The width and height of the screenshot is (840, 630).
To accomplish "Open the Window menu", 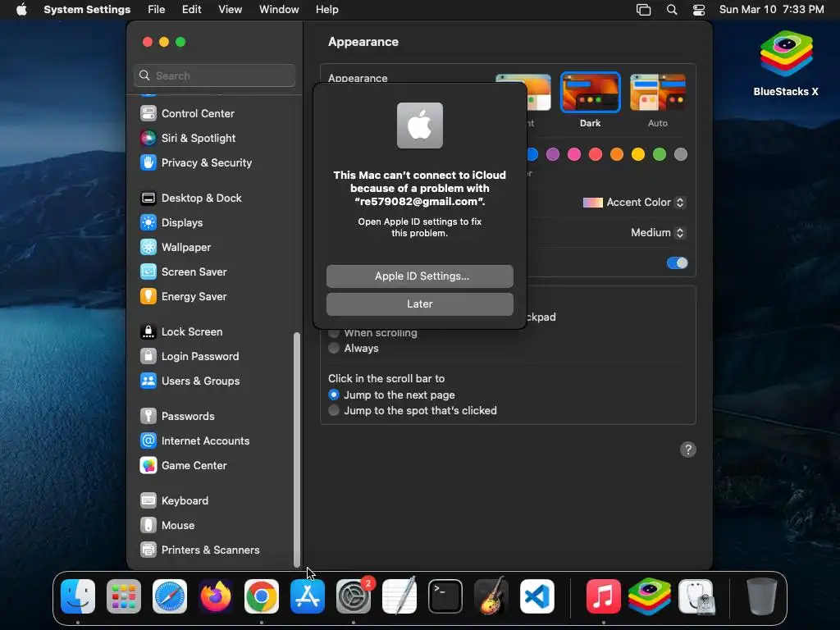I will (279, 10).
